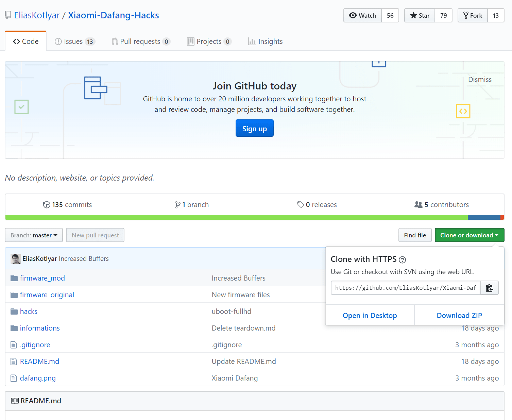Image resolution: width=512 pixels, height=420 pixels.
Task: Toggle the Clone or download dropdown
Action: 470,235
